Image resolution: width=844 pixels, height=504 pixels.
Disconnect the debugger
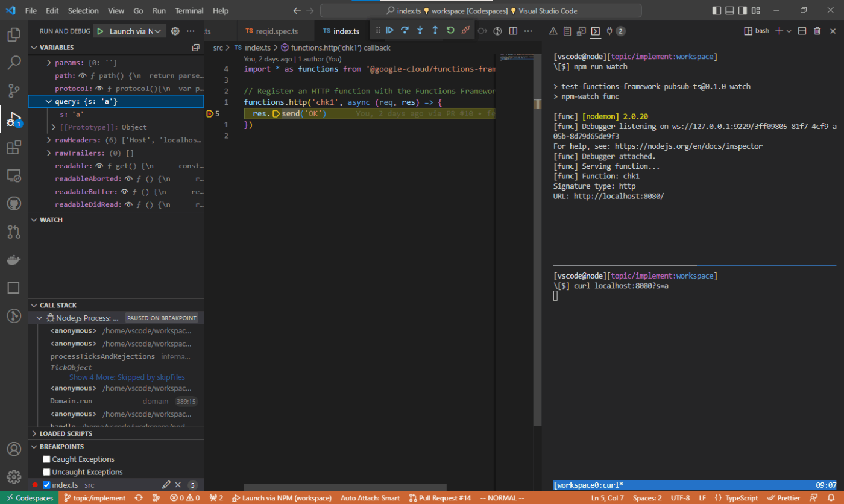465,30
